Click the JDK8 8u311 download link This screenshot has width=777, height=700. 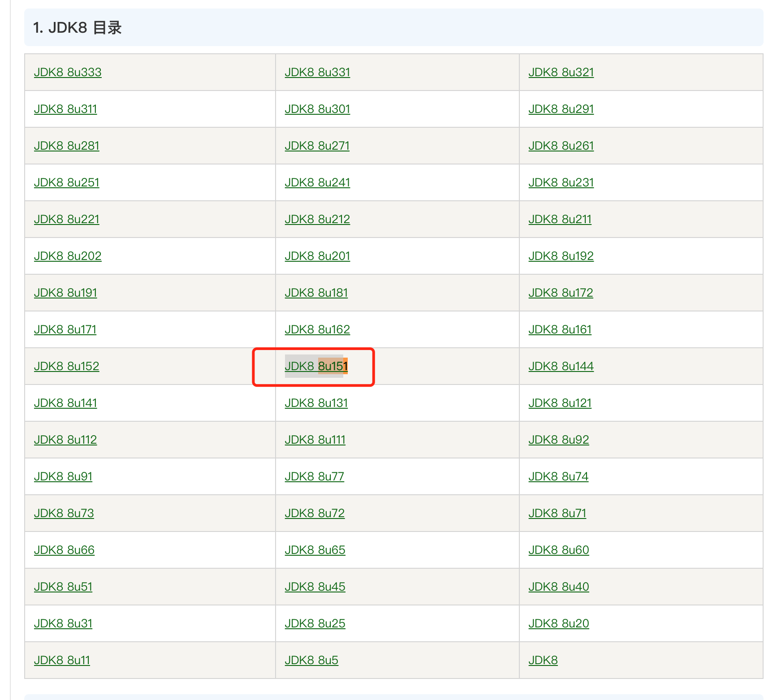(x=65, y=109)
